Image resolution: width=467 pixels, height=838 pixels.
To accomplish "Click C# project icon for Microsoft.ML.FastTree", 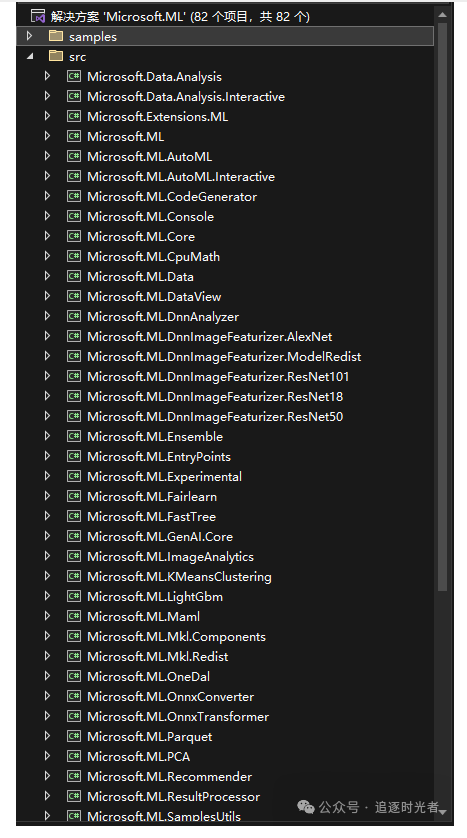I will (x=74, y=517).
